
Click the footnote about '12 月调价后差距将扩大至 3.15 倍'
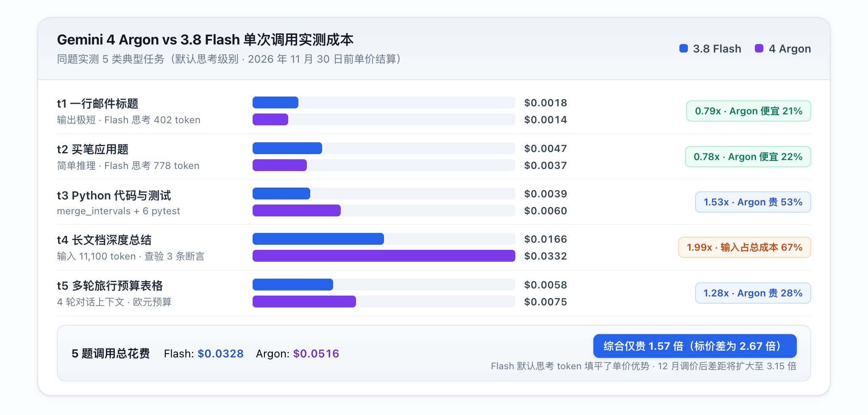point(644,366)
